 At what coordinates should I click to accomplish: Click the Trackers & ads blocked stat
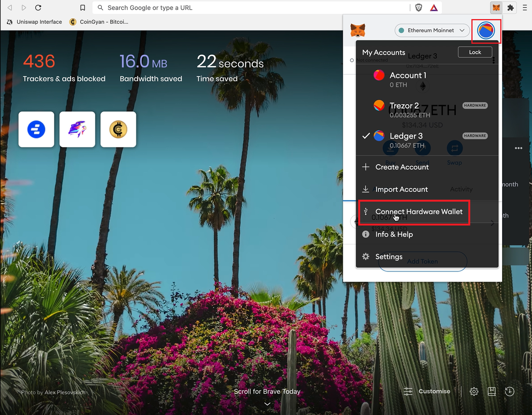click(x=64, y=68)
